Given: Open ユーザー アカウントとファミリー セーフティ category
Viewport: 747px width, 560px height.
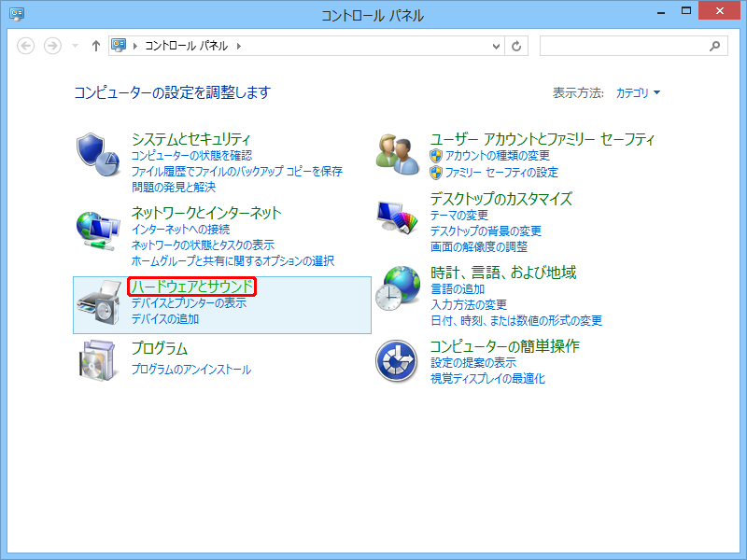Looking at the screenshot, I should point(543,139).
